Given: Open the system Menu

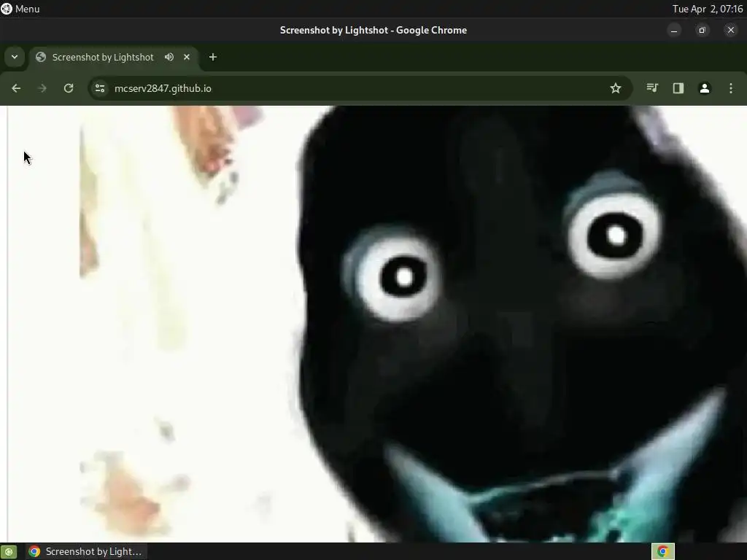Looking at the screenshot, I should pyautogui.click(x=20, y=9).
